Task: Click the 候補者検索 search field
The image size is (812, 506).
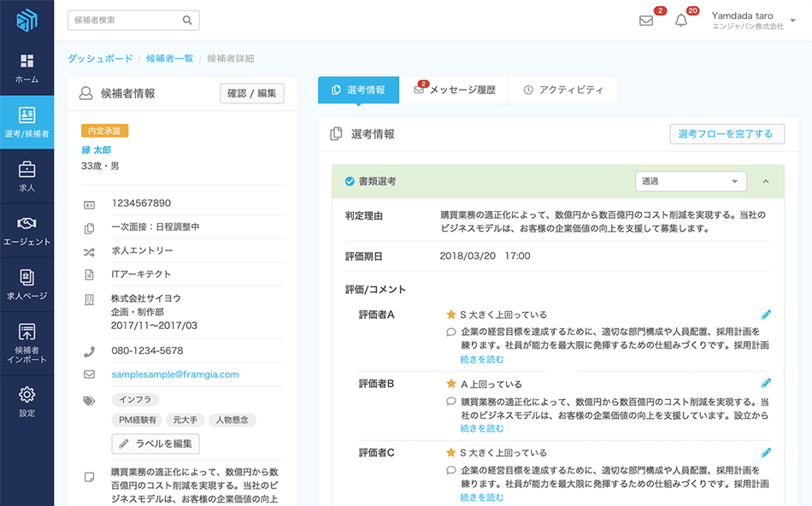Action: coord(124,21)
